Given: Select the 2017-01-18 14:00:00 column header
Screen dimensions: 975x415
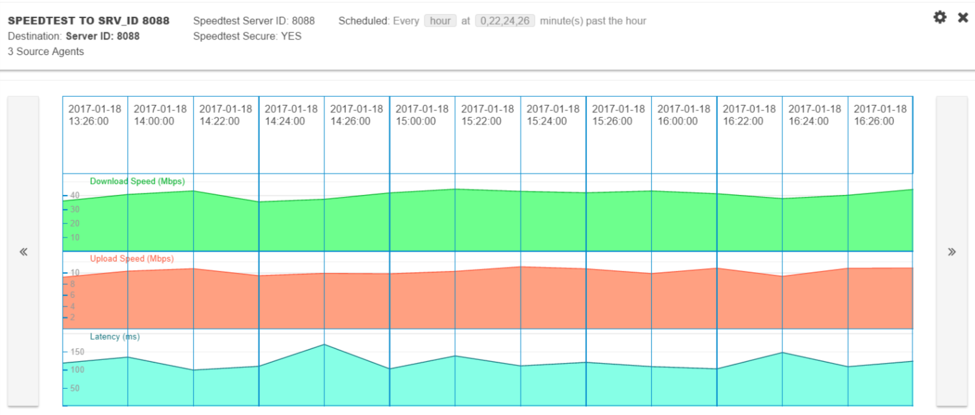Looking at the screenshot, I should pyautogui.click(x=160, y=134).
